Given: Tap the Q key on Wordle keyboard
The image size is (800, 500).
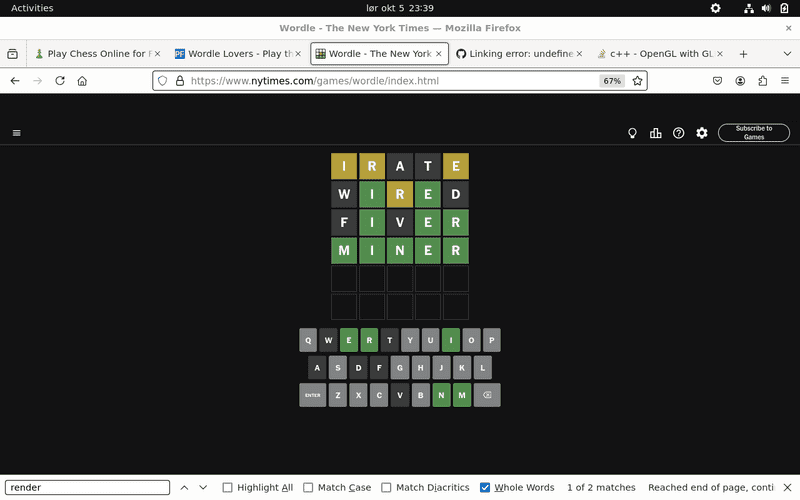Looking at the screenshot, I should click(x=308, y=340).
